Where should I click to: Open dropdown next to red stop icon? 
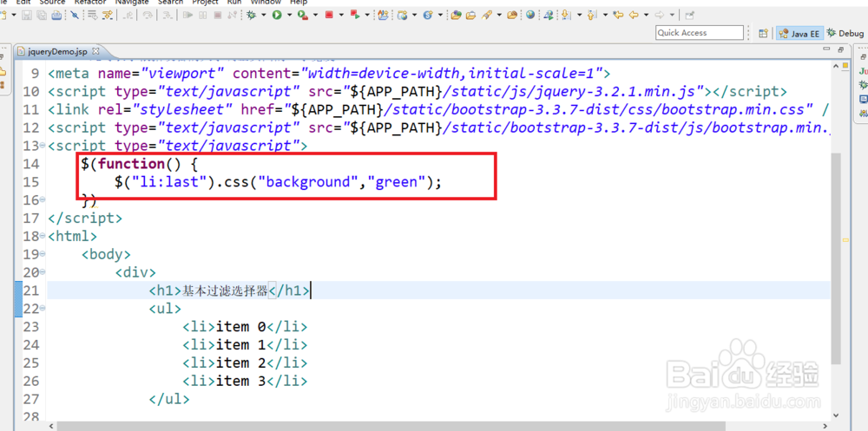coord(341,15)
